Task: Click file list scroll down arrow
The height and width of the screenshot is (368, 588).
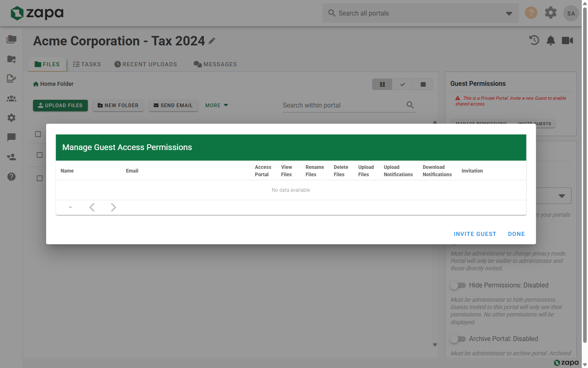Action: tap(435, 345)
